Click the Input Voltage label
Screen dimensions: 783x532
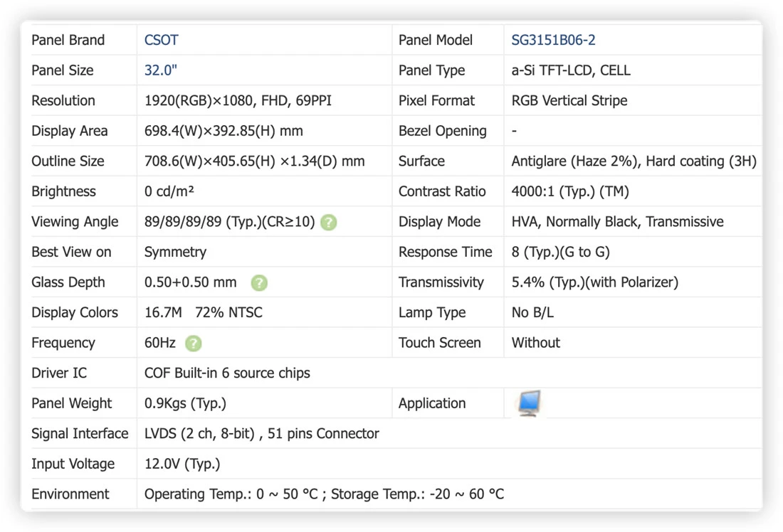point(73,464)
